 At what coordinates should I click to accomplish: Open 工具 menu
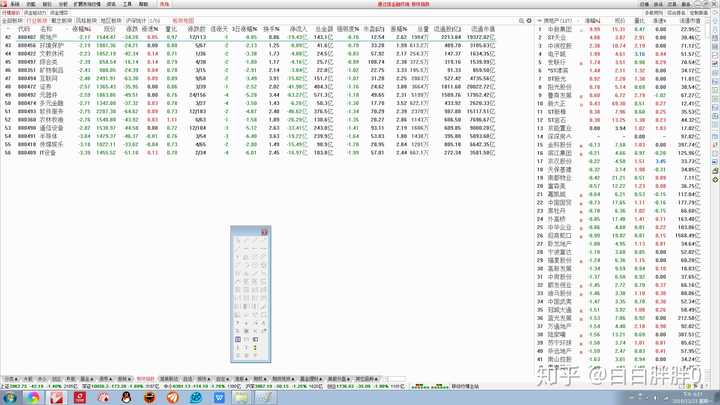(x=127, y=4)
